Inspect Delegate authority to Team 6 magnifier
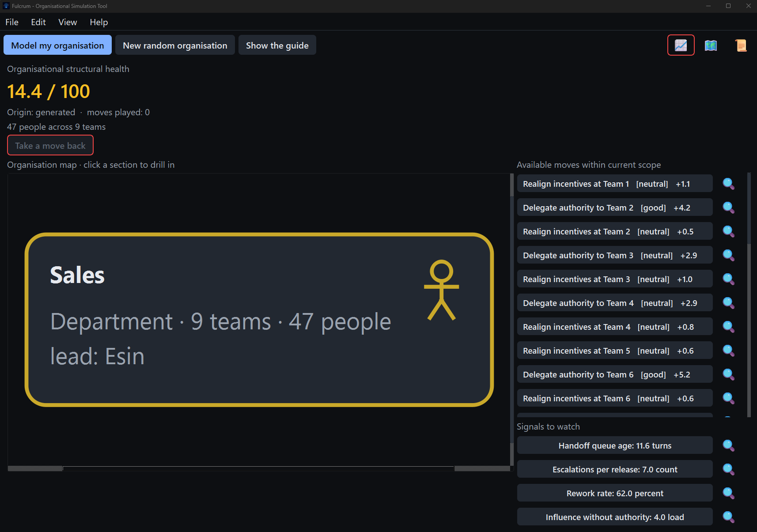The width and height of the screenshot is (757, 532). 728,374
